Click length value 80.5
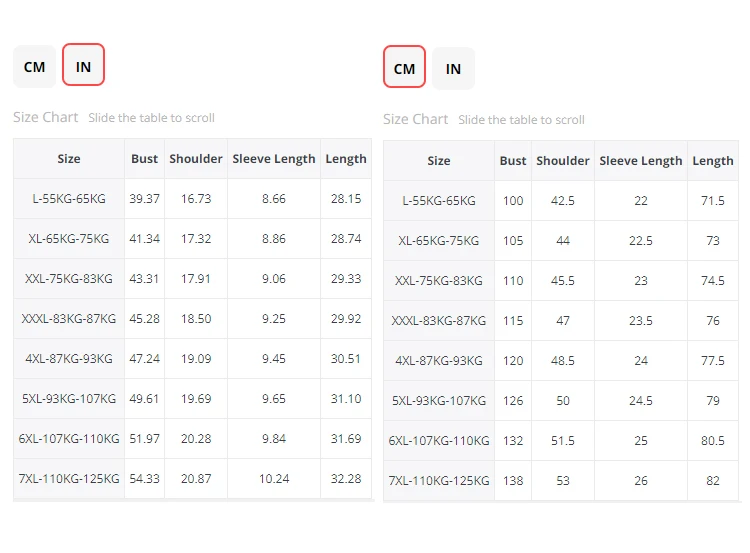This screenshot has width=750, height=553. [x=713, y=441]
